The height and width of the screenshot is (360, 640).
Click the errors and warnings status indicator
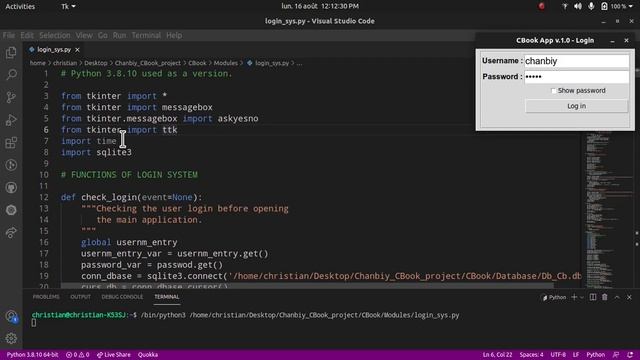click(78, 355)
